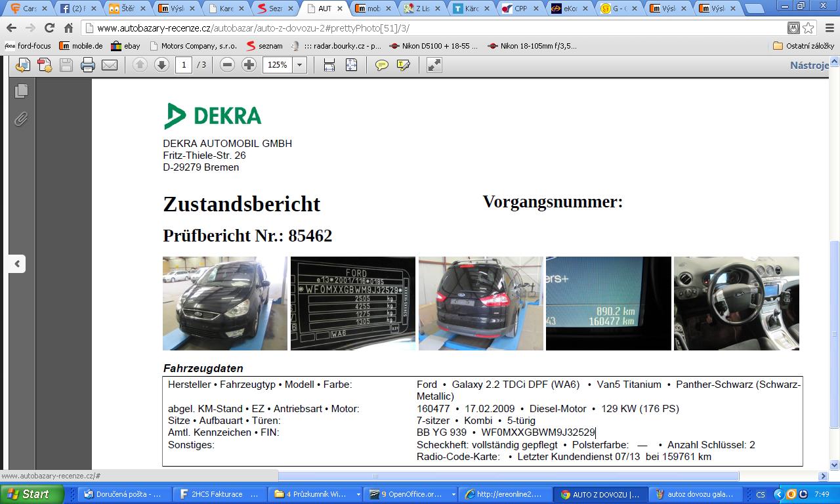Open the 125% zoom level dropdown

[300, 65]
